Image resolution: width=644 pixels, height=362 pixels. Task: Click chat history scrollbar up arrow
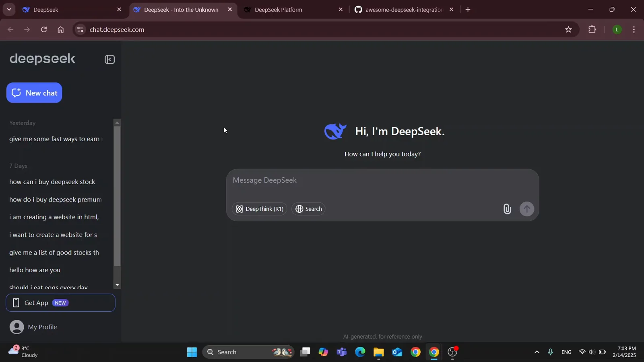(x=117, y=123)
